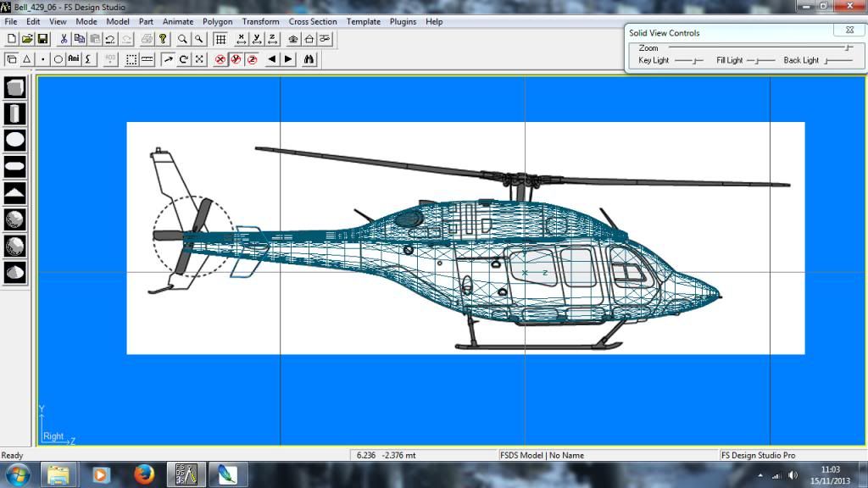The image size is (868, 488).
Task: Select the cube primitive tool
Action: pos(14,86)
